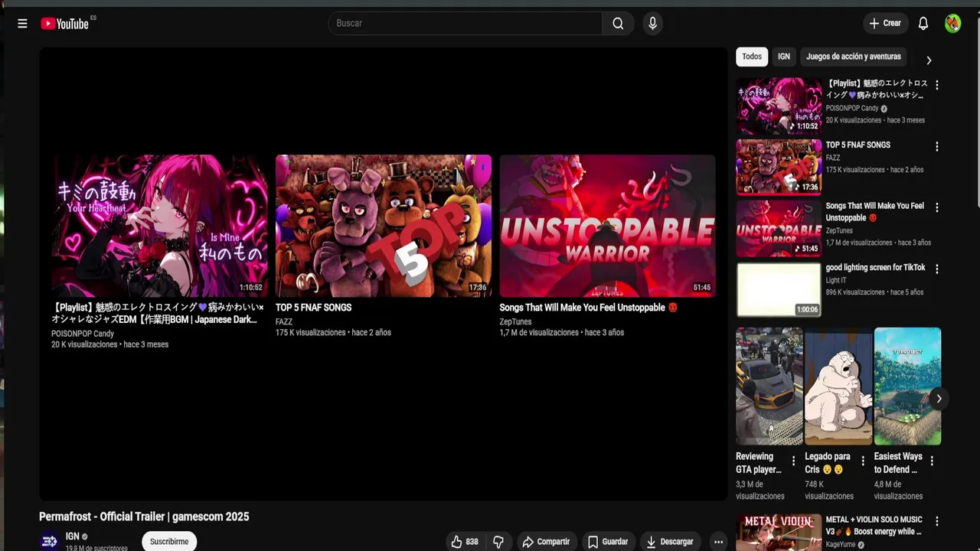Screen dimensions: 980x551
Task: Open Easiest Ways to Defend short thumbnail
Action: 907,386
